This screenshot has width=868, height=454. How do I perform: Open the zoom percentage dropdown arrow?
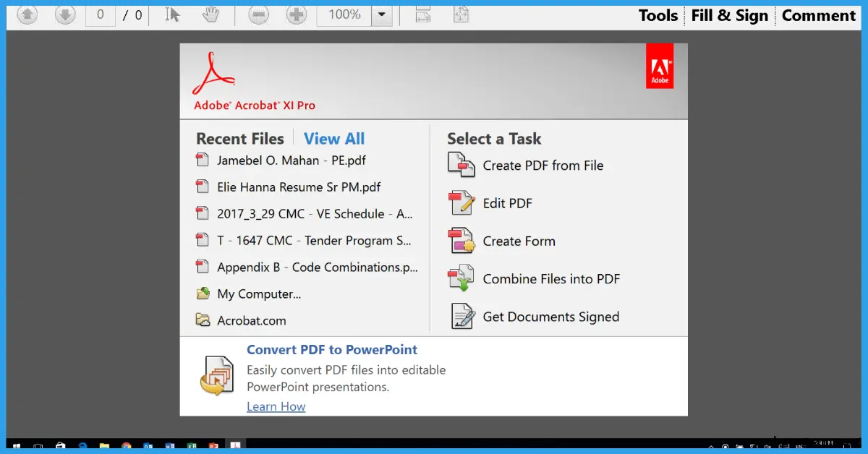[x=382, y=14]
